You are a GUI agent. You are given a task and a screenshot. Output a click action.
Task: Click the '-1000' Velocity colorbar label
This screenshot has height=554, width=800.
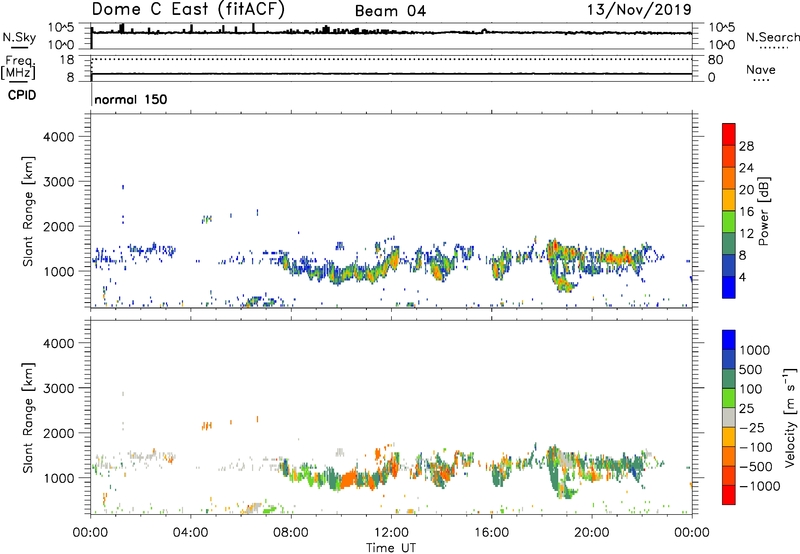click(x=760, y=486)
